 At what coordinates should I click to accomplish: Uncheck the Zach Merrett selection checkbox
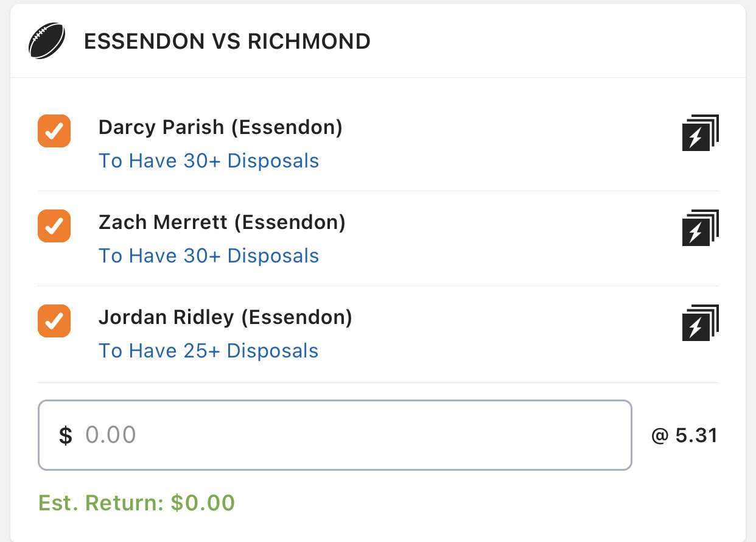(54, 226)
